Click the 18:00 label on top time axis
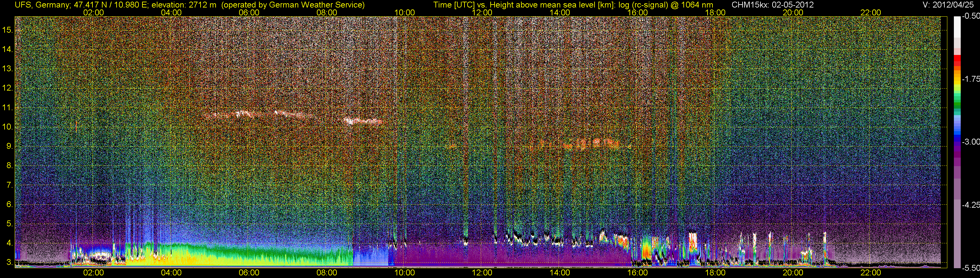 click(715, 12)
